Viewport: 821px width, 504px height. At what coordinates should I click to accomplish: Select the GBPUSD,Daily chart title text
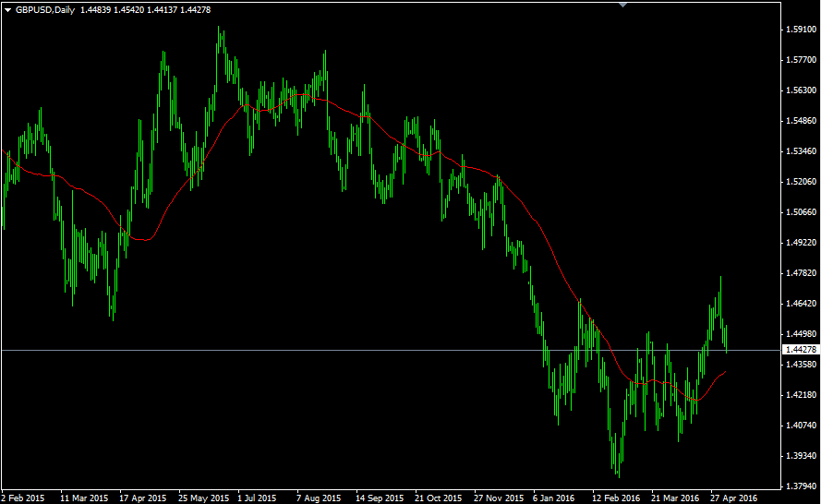pyautogui.click(x=45, y=10)
